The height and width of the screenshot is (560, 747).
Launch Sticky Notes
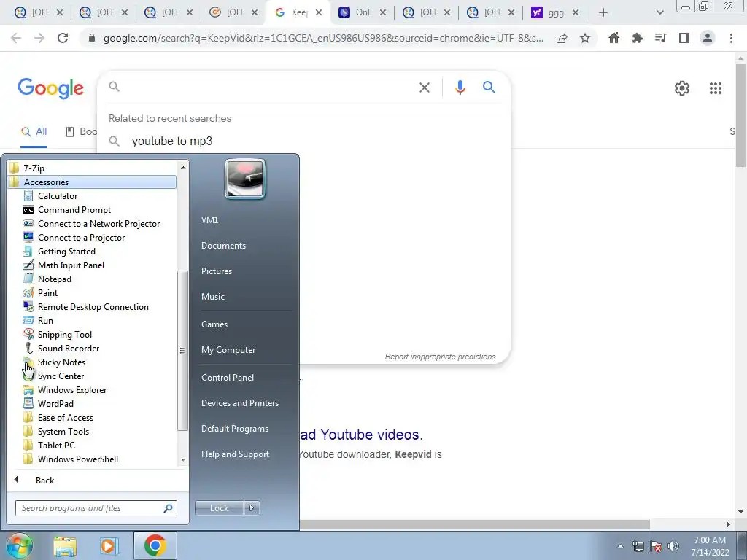click(61, 362)
